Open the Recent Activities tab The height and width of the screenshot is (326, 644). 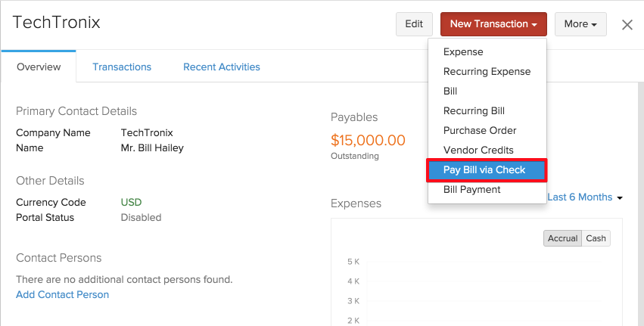(x=222, y=67)
